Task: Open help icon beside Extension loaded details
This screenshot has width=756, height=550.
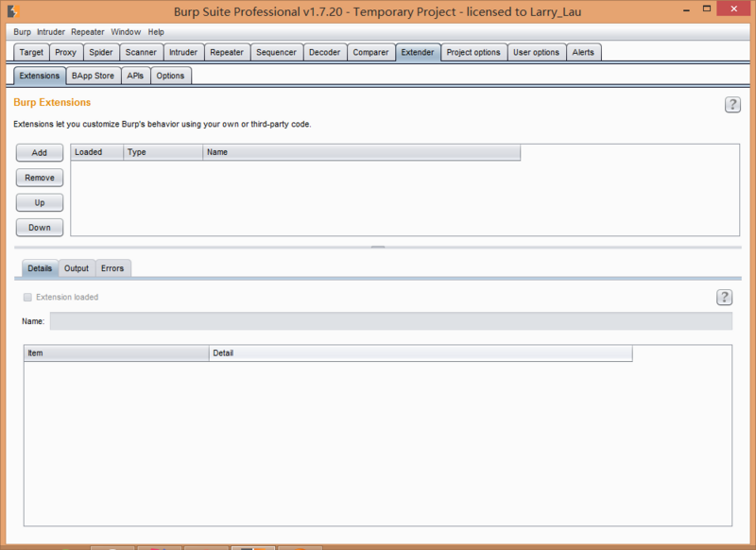Action: pos(724,298)
